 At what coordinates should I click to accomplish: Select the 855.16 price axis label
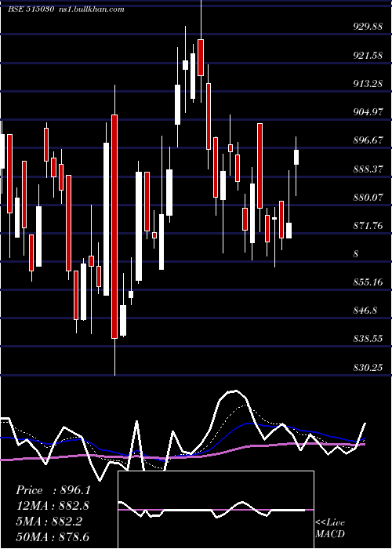pyautogui.click(x=368, y=282)
